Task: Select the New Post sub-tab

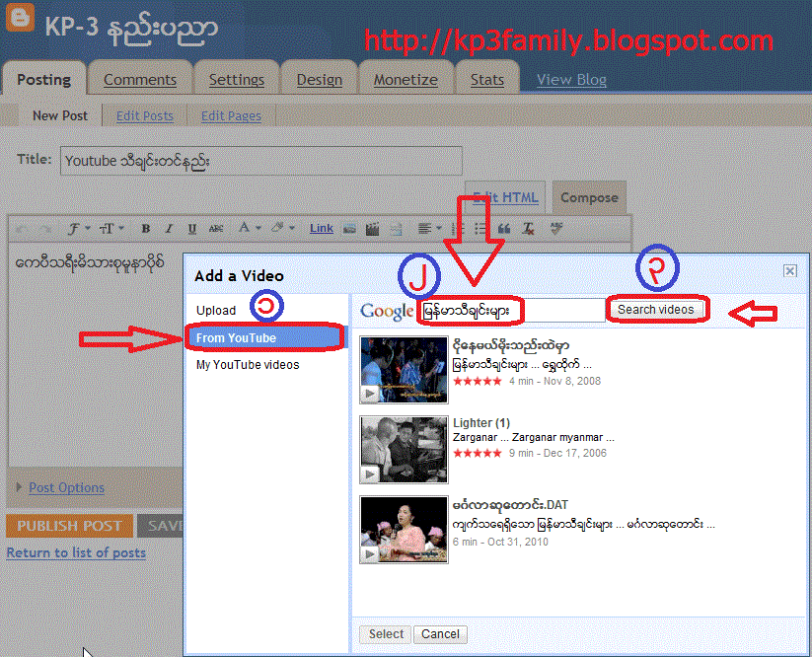Action: click(60, 115)
